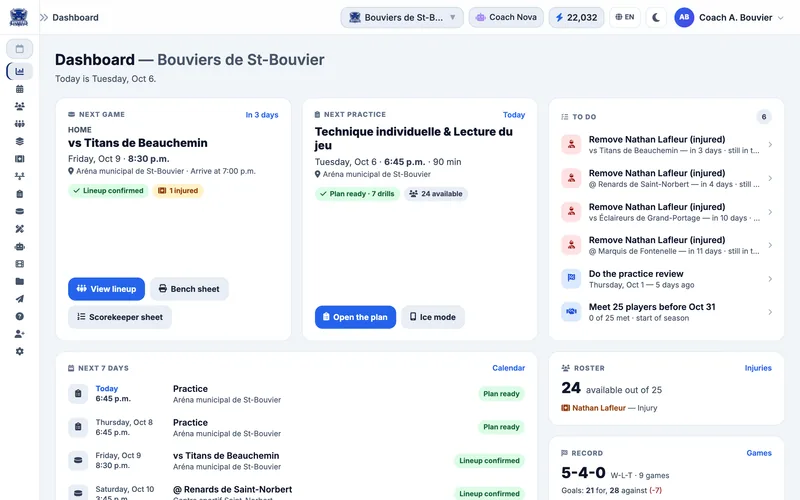
Task: Click Plan ready badge for Thursday practice
Action: click(501, 427)
